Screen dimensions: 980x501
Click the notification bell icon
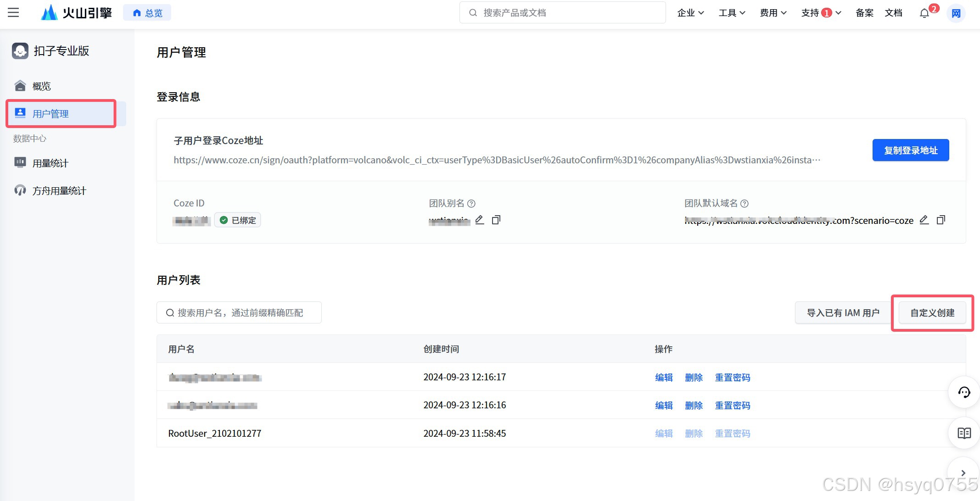click(x=924, y=13)
